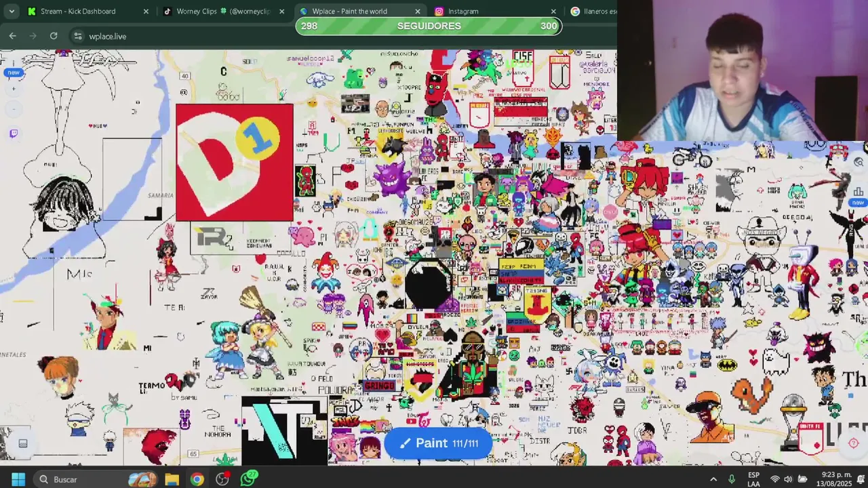Click the microphone tray icon
This screenshot has height=488, width=868.
click(732, 479)
